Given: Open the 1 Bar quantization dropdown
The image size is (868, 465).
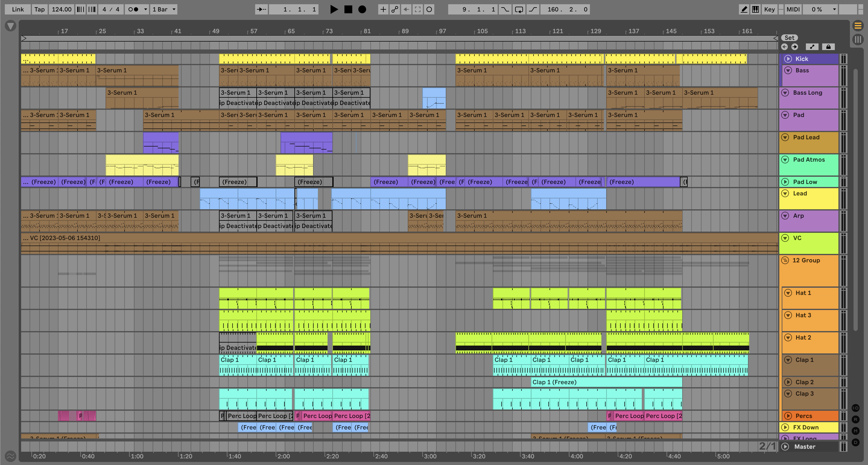Looking at the screenshot, I should (164, 9).
